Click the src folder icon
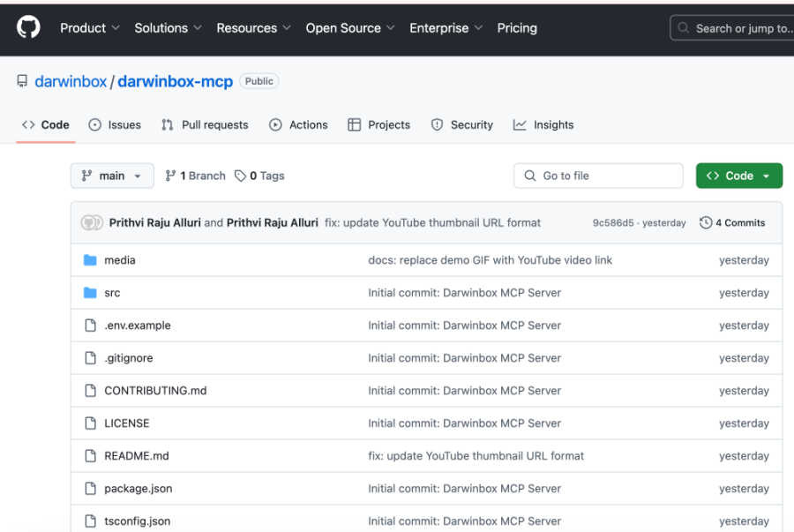Viewport: 794px width, 532px height. click(90, 293)
